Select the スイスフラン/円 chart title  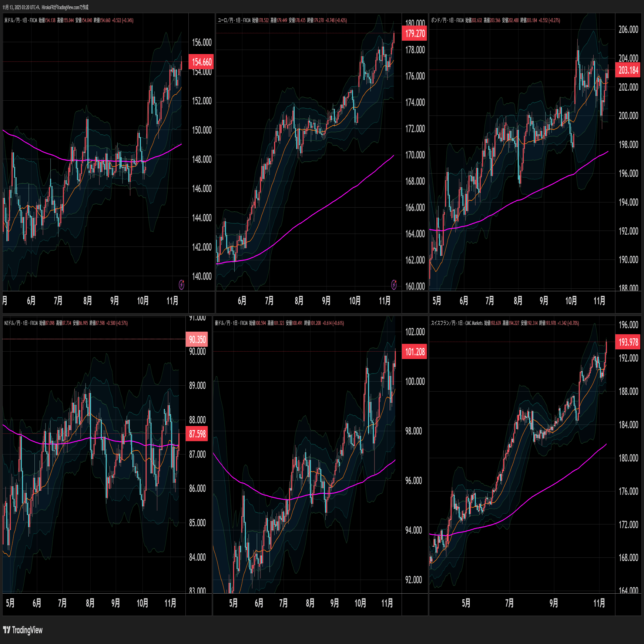point(443,323)
